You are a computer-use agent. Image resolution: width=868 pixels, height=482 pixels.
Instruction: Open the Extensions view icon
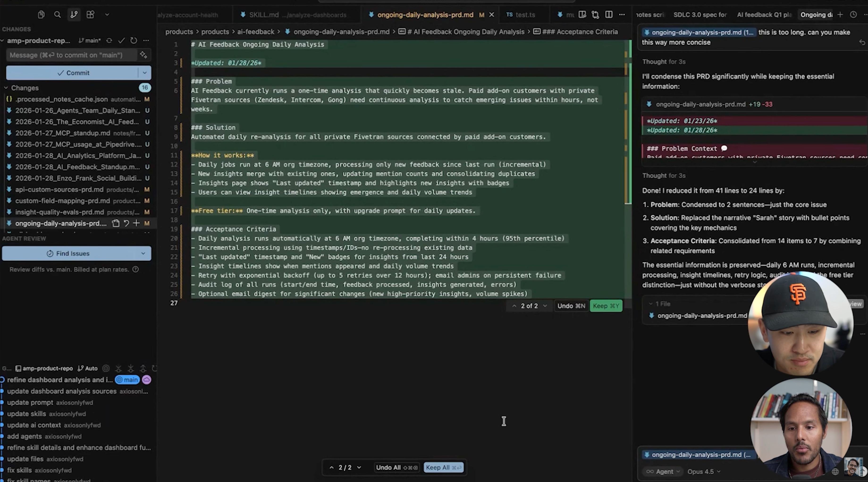pos(90,14)
